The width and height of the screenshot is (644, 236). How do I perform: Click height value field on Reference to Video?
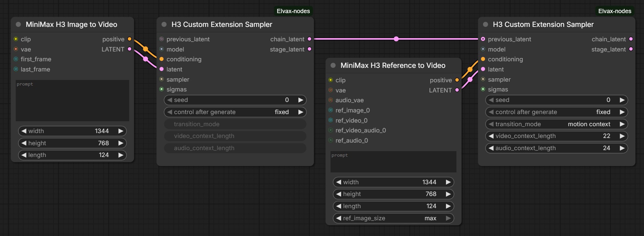click(x=393, y=194)
